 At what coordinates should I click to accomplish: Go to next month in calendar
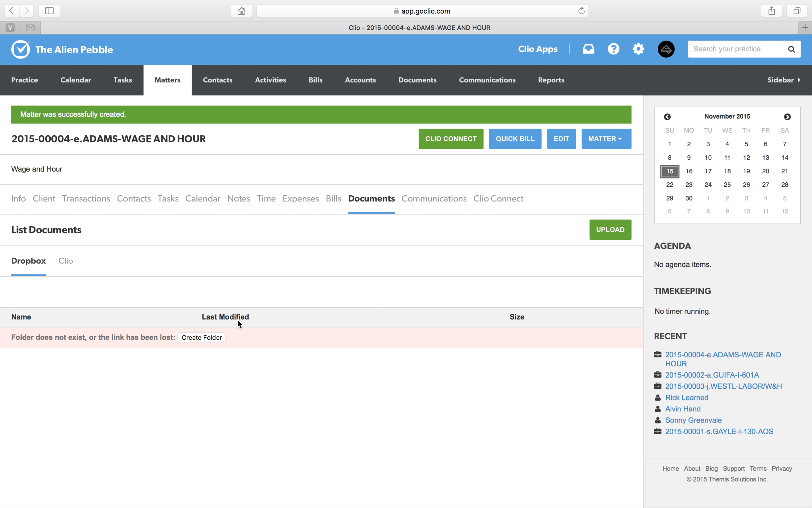(x=787, y=117)
